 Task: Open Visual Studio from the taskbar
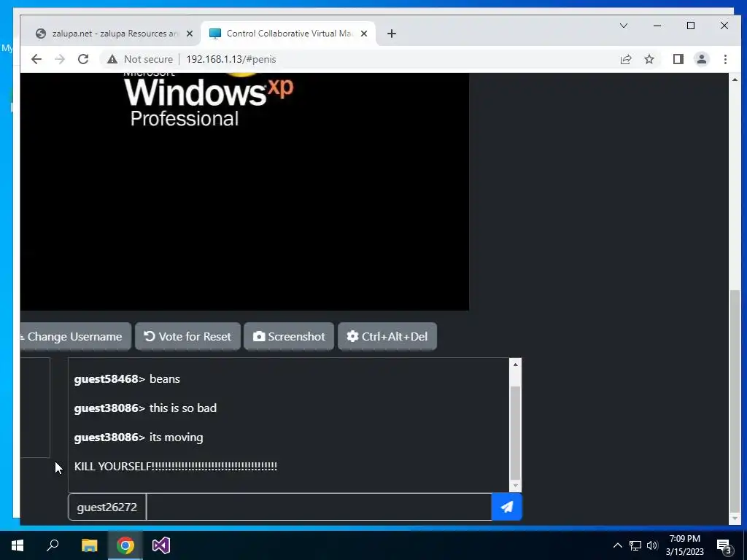click(x=161, y=545)
